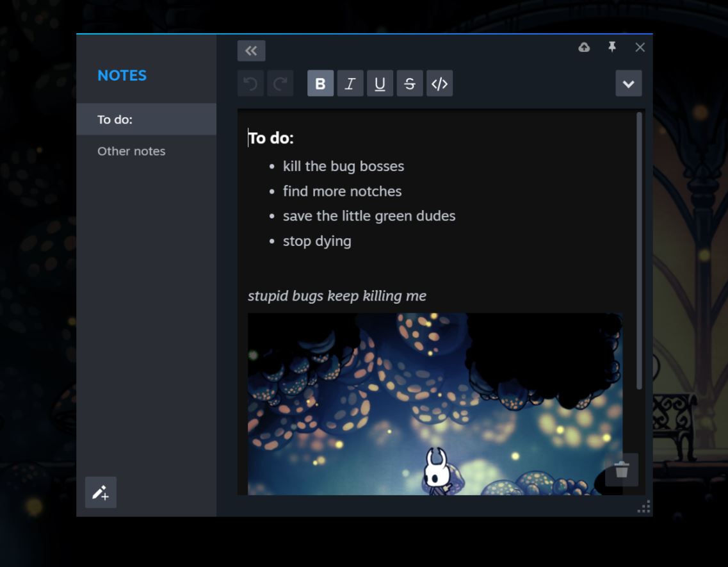Click the undo arrow icon
Image resolution: width=728 pixels, height=567 pixels.
pos(250,83)
